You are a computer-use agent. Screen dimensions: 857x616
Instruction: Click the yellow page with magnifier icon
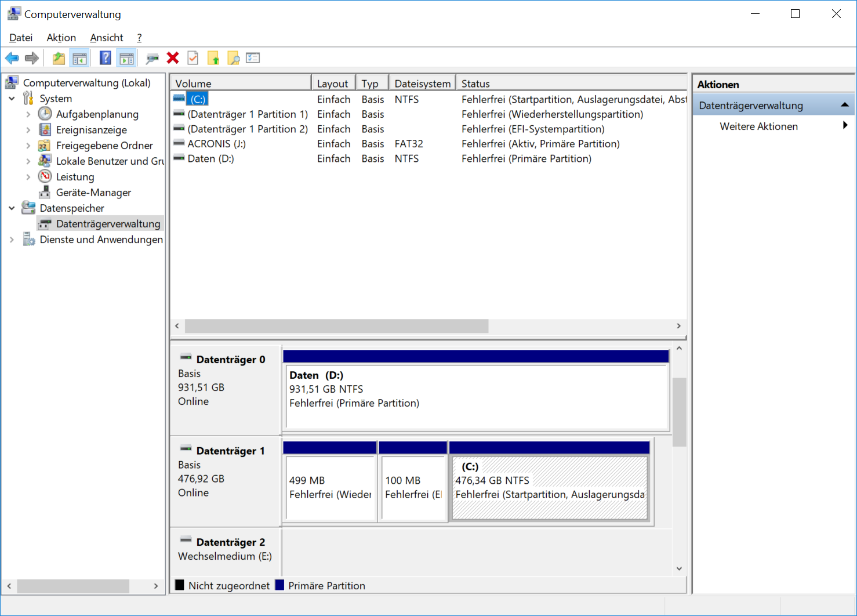point(234,58)
